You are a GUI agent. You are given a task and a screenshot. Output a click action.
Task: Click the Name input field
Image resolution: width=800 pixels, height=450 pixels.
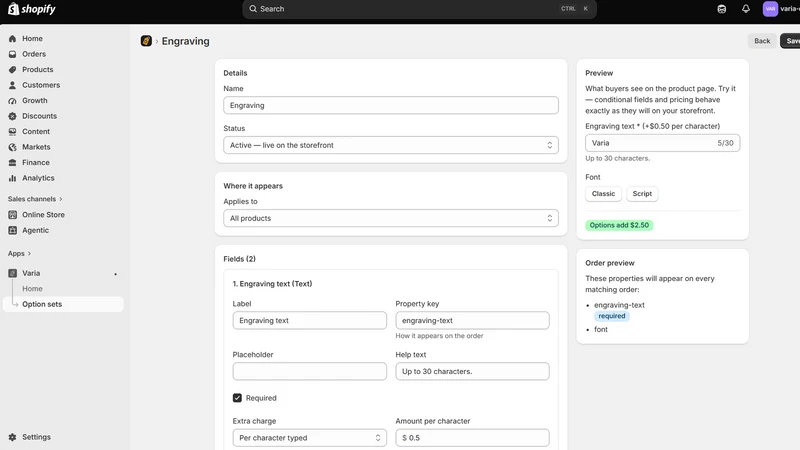point(391,106)
